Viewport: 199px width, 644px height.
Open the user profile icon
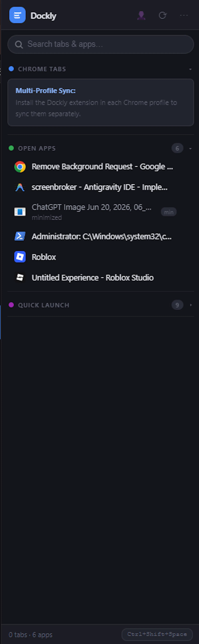point(141,15)
